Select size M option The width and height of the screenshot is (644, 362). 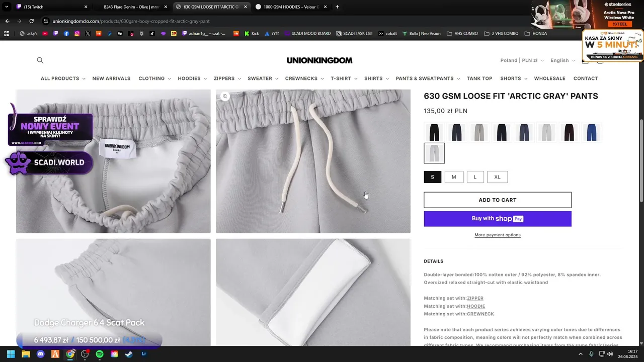click(x=454, y=177)
